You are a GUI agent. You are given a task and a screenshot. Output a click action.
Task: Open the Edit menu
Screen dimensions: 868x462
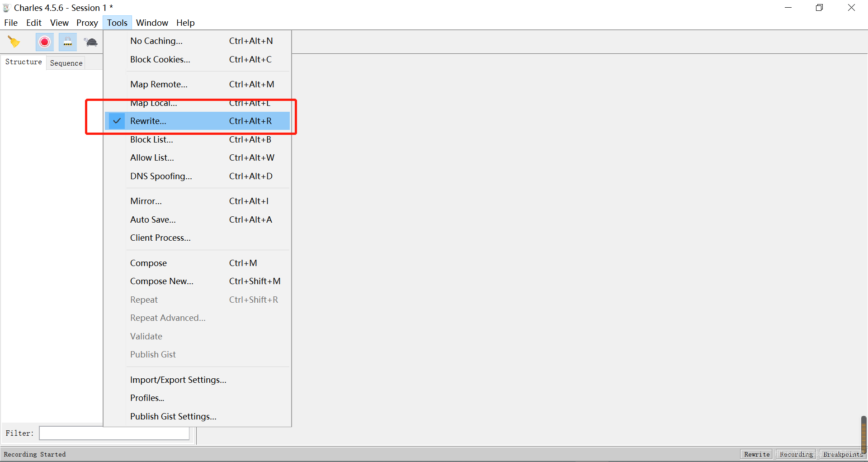[x=34, y=23]
